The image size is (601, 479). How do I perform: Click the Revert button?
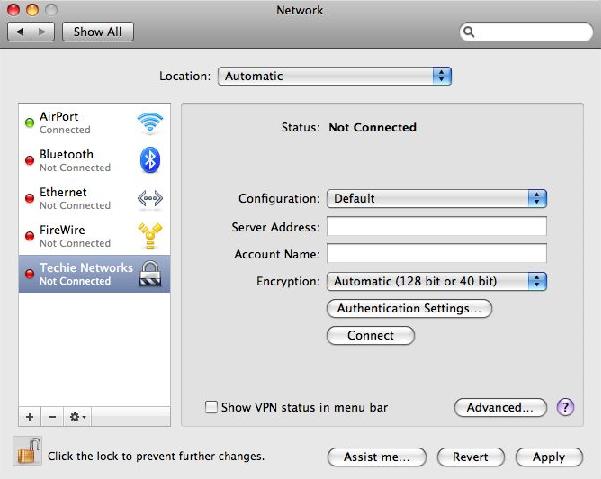pyautogui.click(x=471, y=457)
